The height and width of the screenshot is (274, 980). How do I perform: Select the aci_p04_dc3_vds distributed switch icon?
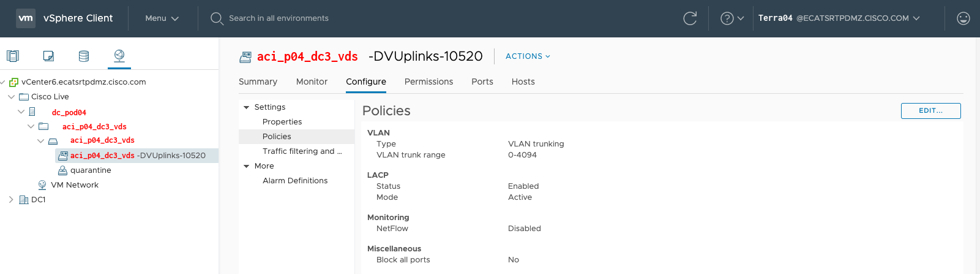click(53, 141)
